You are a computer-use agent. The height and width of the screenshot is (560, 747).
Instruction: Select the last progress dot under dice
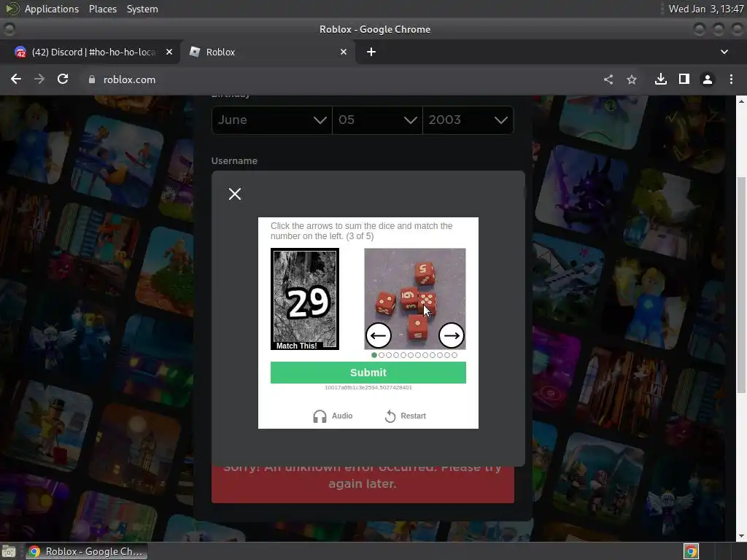point(454,355)
